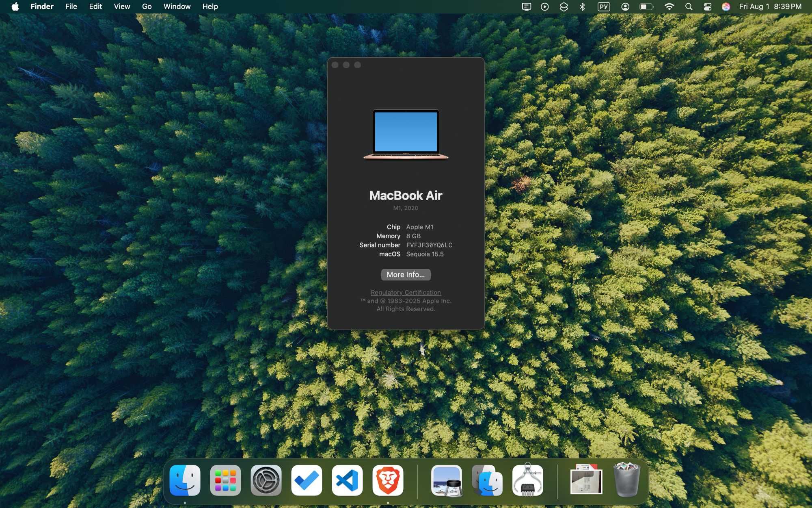The image size is (812, 508).
Task: Open the View menu
Action: (x=122, y=7)
